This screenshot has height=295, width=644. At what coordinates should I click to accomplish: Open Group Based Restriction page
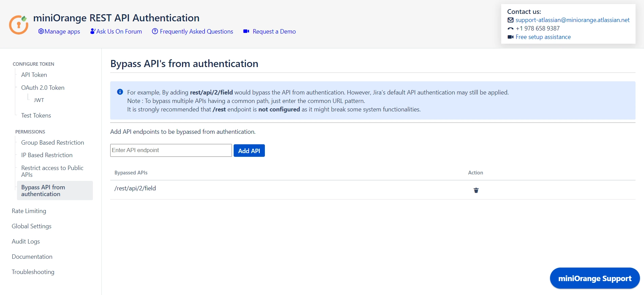coord(53,143)
